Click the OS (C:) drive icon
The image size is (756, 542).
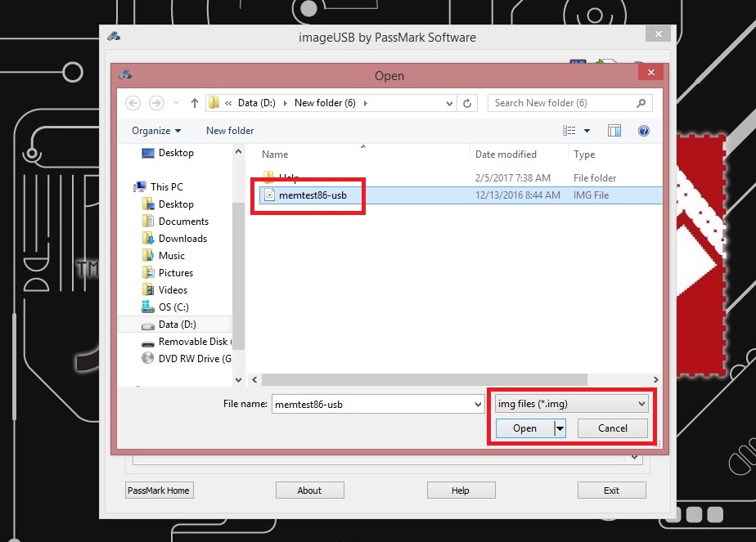click(148, 307)
